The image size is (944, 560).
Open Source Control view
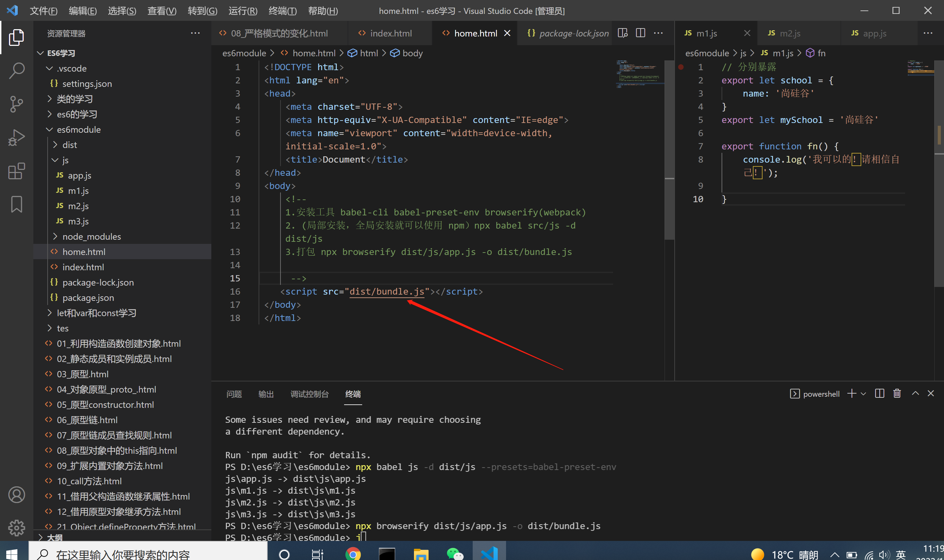[16, 104]
